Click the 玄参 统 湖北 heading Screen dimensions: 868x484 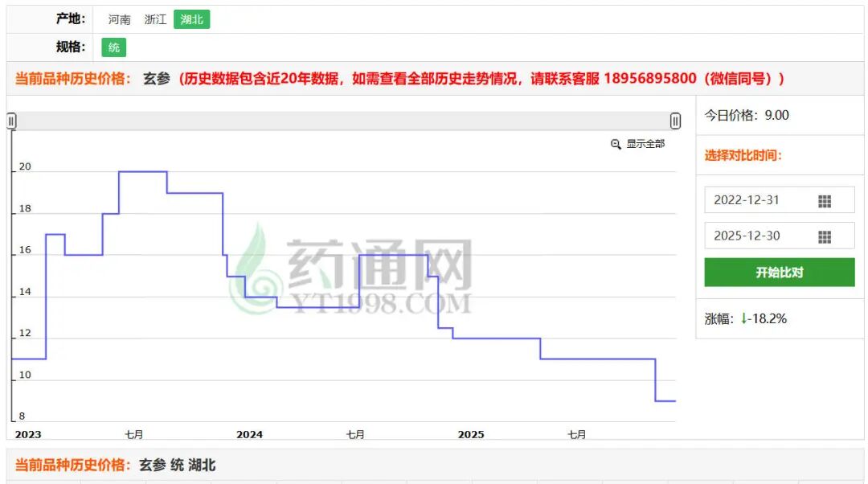177,466
